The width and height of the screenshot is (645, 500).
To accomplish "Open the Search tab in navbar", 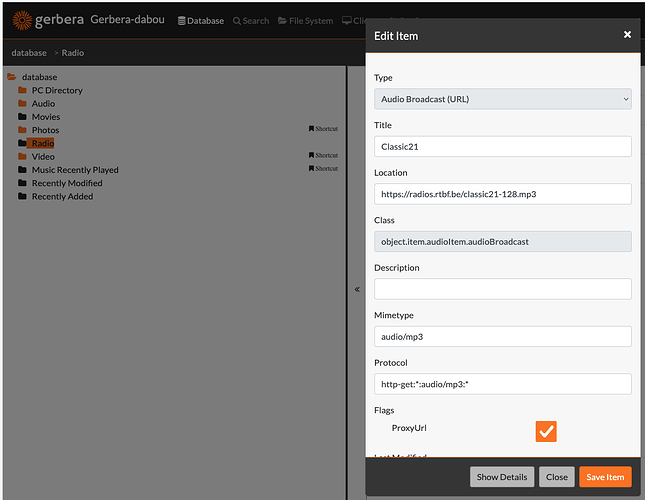I will click(251, 20).
